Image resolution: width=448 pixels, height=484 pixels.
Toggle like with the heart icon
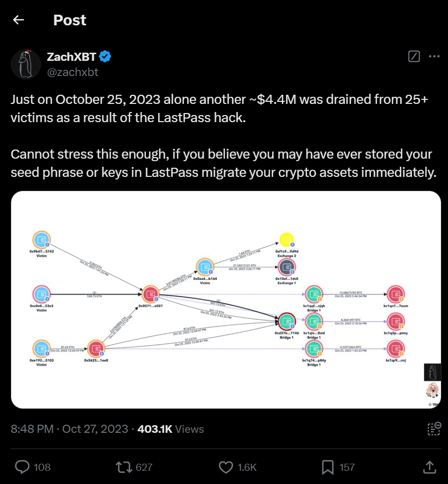tap(226, 467)
